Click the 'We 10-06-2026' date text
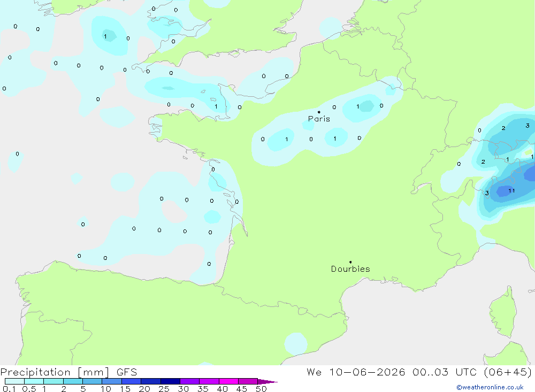This screenshot has height=392, width=535. [356, 372]
